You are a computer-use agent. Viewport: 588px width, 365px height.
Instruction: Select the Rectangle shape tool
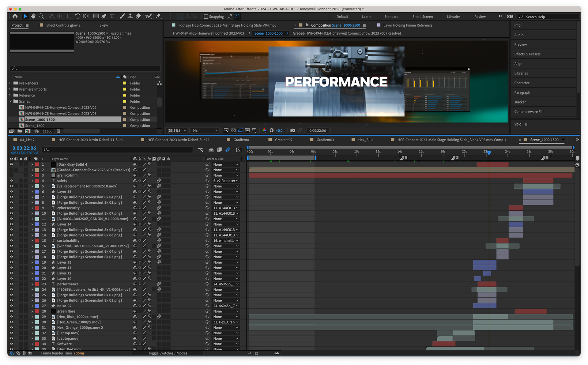[96, 16]
